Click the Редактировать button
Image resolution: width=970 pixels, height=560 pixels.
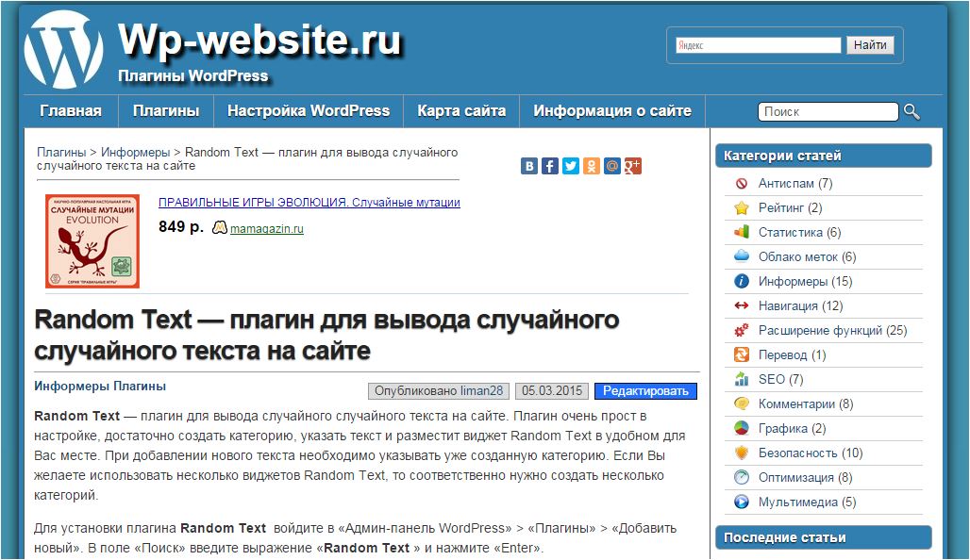pos(645,391)
